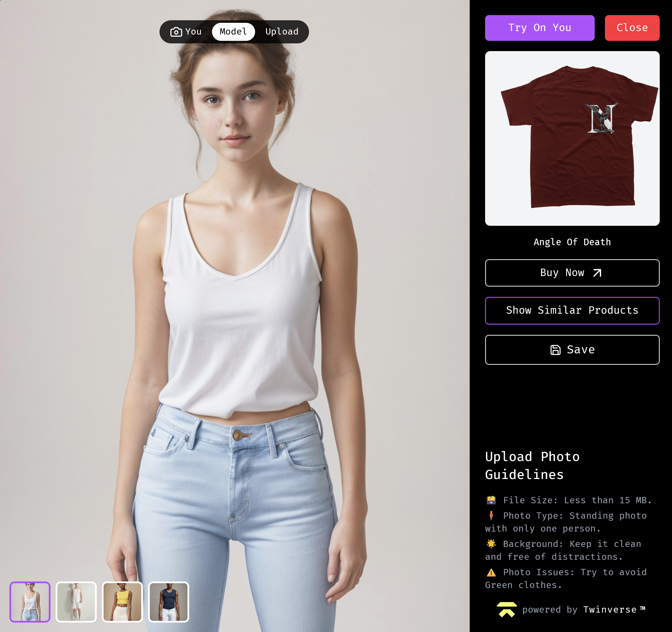Switch to the You camera mode
The image size is (672, 632).
(186, 32)
